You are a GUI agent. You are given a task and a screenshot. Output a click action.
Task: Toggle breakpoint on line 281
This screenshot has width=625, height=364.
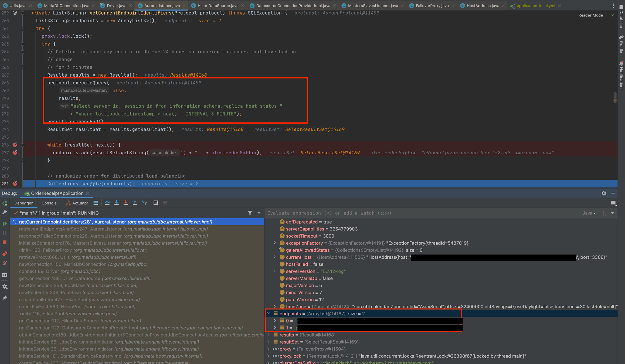(x=15, y=183)
